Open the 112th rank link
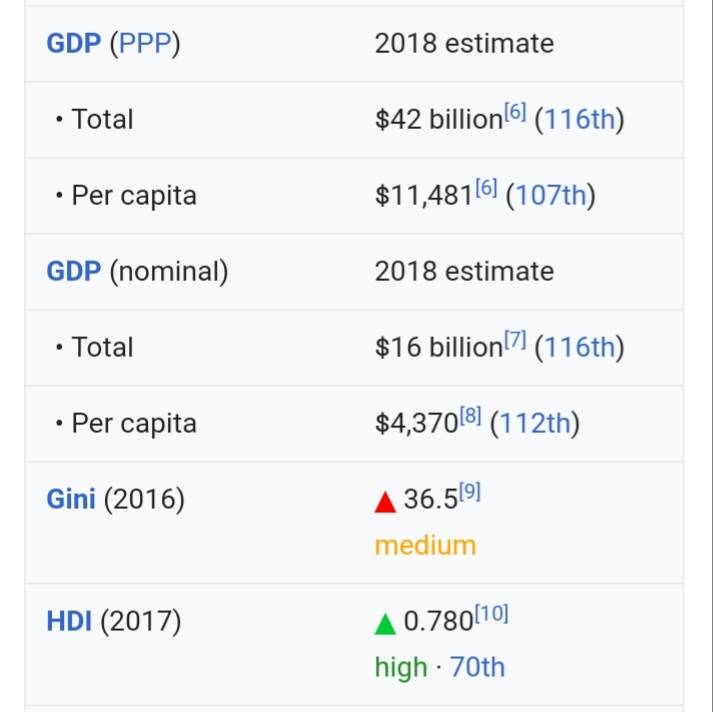This screenshot has height=712, width=713. coord(535,423)
